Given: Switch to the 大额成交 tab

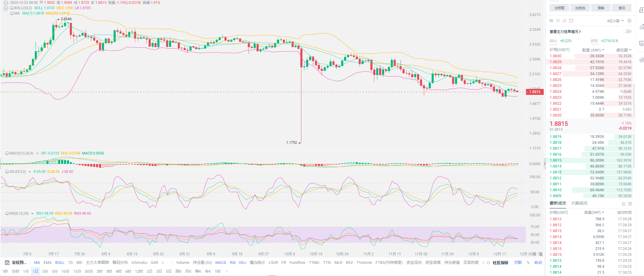Looking at the screenshot, I should pos(579,203).
